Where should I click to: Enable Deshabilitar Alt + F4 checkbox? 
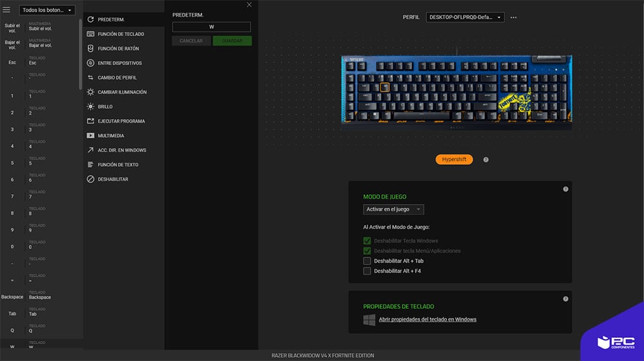pos(367,271)
